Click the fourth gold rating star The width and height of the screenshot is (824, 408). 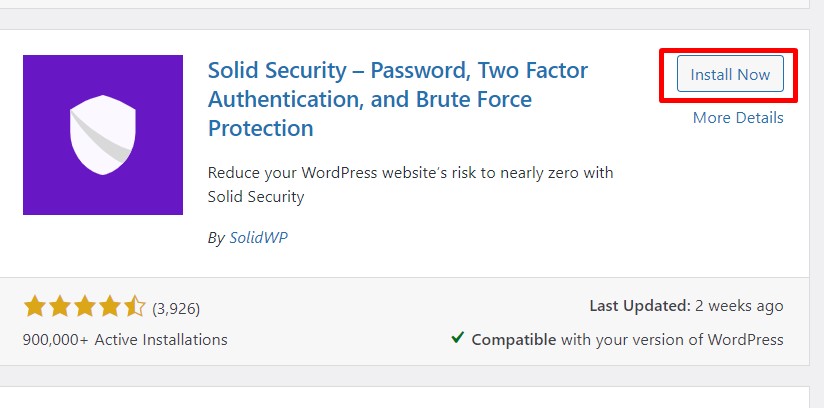pos(110,306)
